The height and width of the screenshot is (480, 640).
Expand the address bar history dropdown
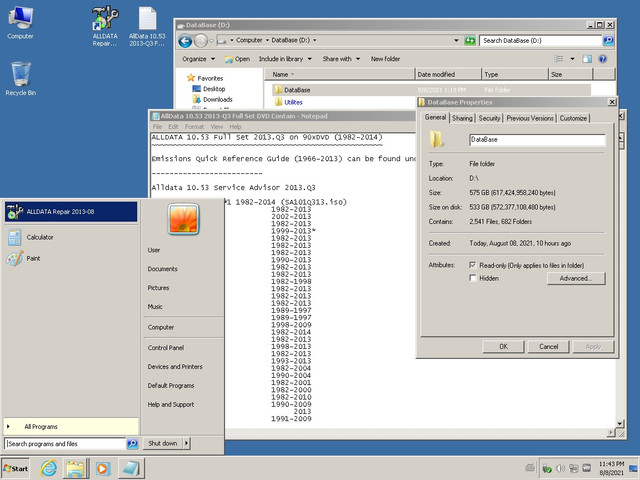point(456,40)
